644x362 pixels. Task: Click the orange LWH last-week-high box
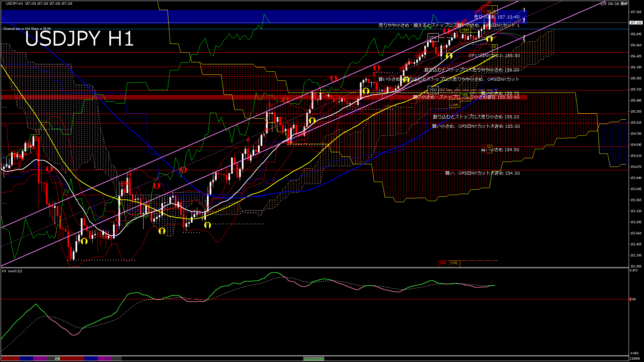click(454, 105)
